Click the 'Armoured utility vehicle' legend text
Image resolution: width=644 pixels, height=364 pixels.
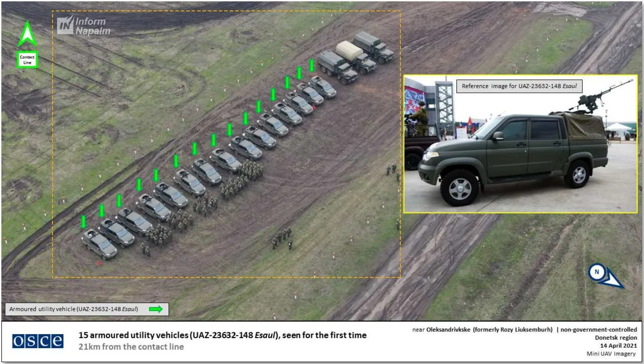pyautogui.click(x=73, y=309)
